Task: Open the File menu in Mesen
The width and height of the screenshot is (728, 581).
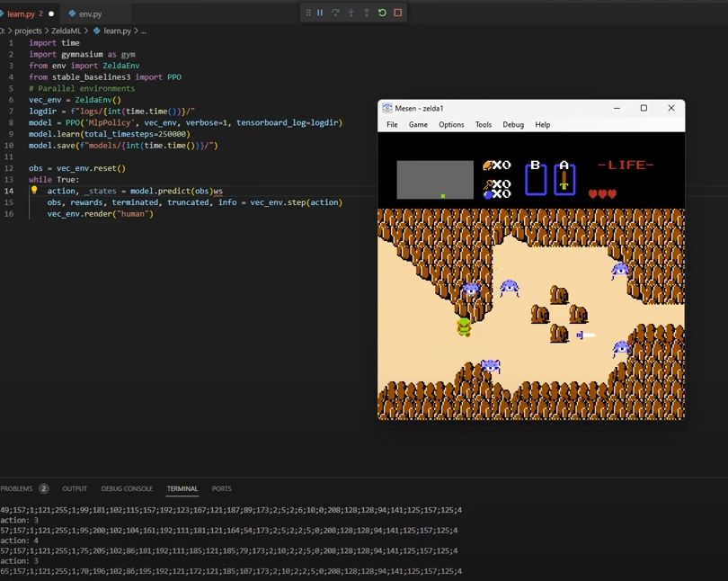Action: tap(392, 124)
